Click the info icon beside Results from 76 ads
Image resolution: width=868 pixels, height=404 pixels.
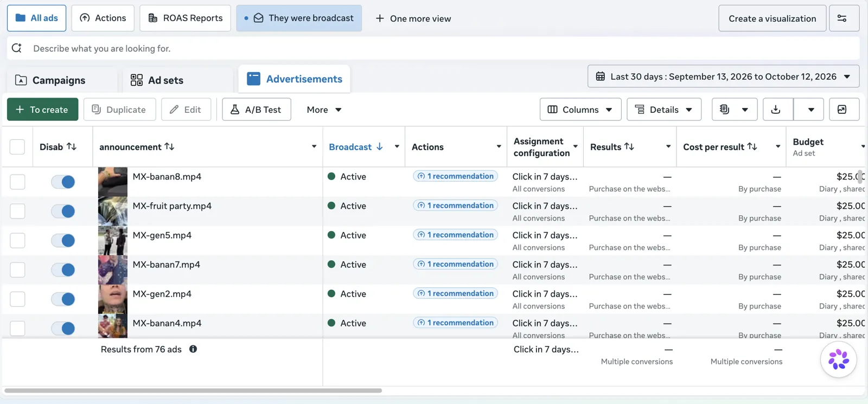point(193,349)
